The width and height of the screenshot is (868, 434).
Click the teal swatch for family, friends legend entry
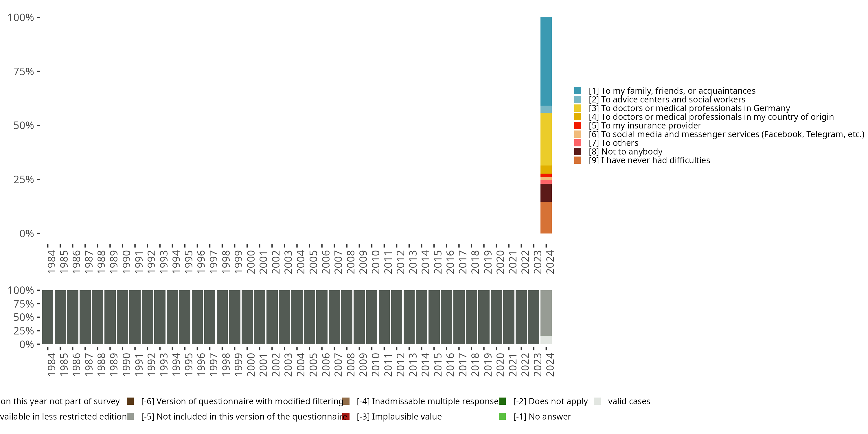(578, 91)
